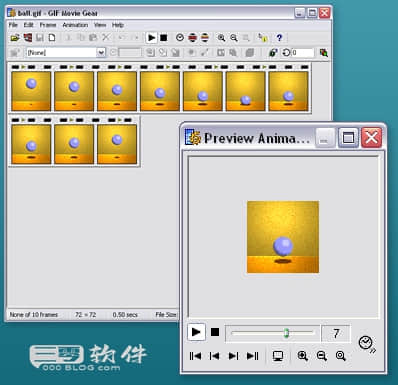Click '10 frames' in the status bar

click(44, 314)
